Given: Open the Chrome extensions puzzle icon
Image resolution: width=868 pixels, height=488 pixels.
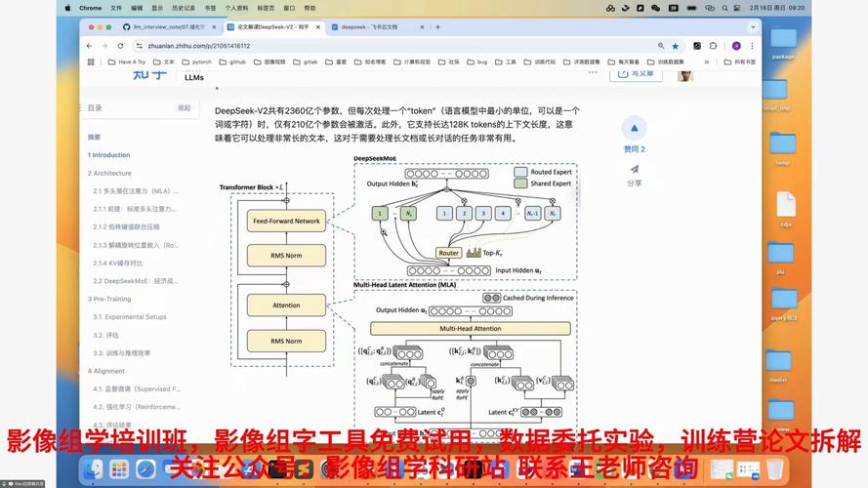Looking at the screenshot, I should coord(713,46).
